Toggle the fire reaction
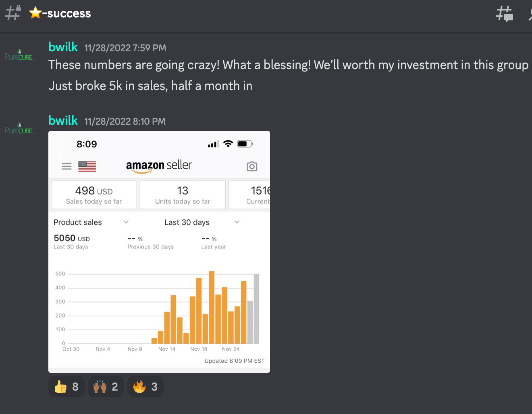This screenshot has height=414, width=532. pos(145,387)
